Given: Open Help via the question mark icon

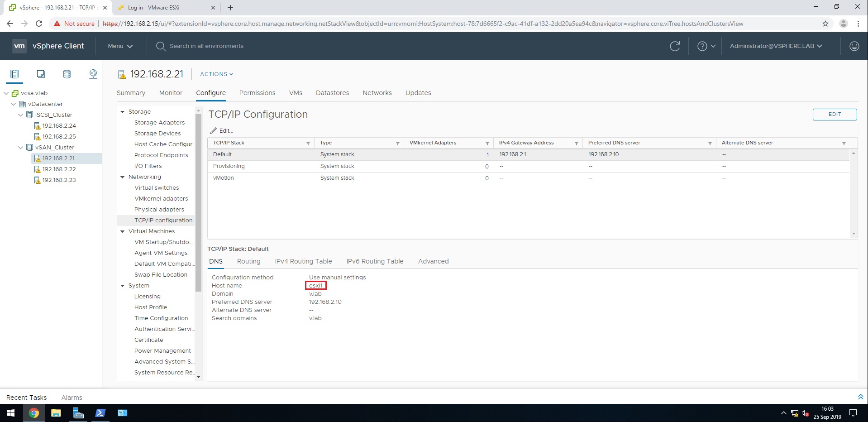Looking at the screenshot, I should [x=702, y=46].
